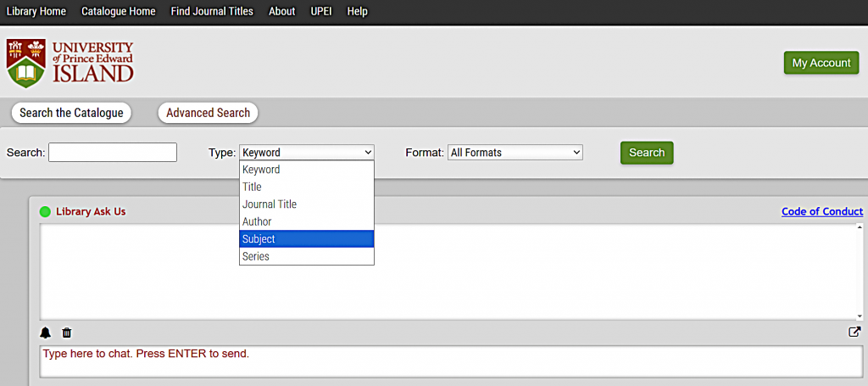Select the Series option

(306, 256)
